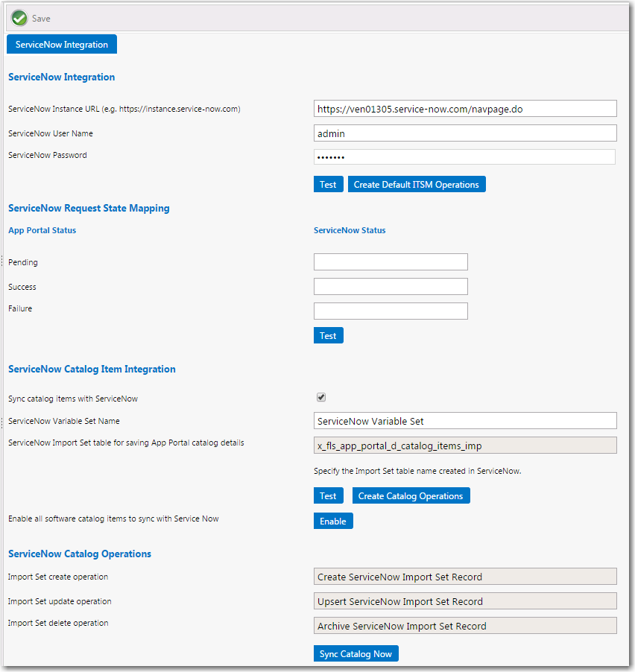
Task: Click Test beside Create Default ITSM Operations
Action: 329,184
